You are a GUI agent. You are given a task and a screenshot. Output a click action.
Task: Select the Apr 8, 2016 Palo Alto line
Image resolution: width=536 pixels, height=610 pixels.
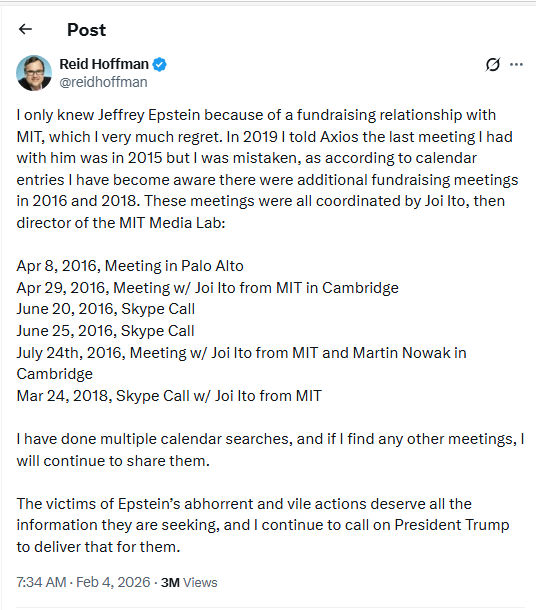[x=130, y=266]
